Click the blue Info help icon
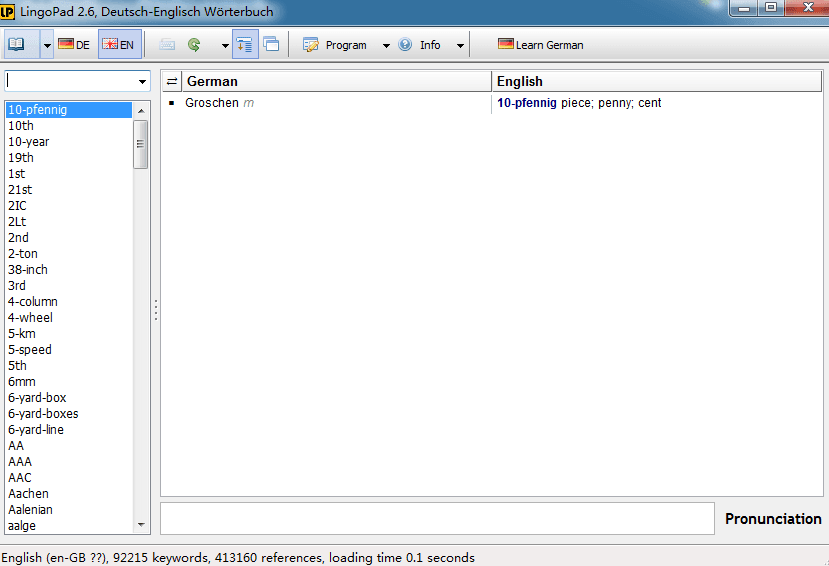Image resolution: width=829 pixels, height=566 pixels. pos(405,44)
